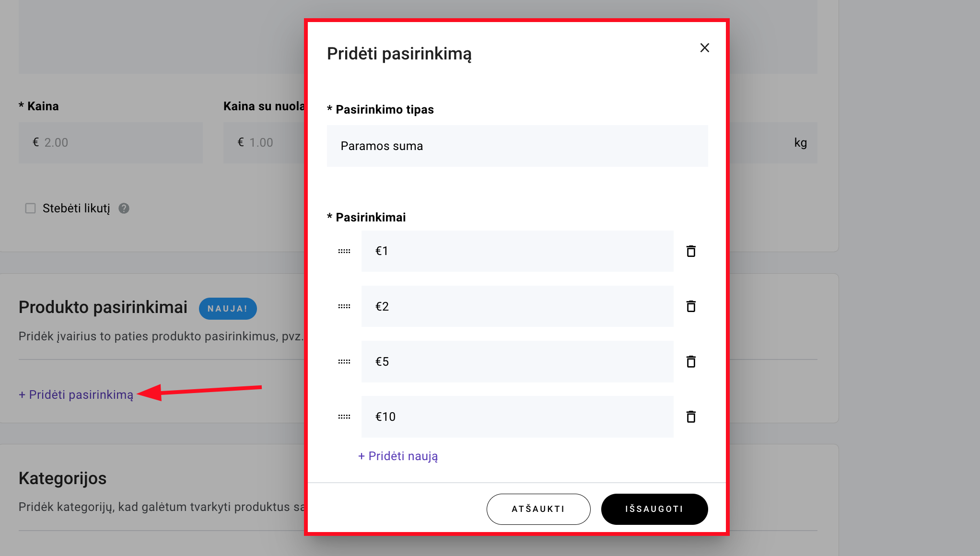Enable the Stebėti likutį checkbox
This screenshot has width=980, height=556.
(31, 208)
